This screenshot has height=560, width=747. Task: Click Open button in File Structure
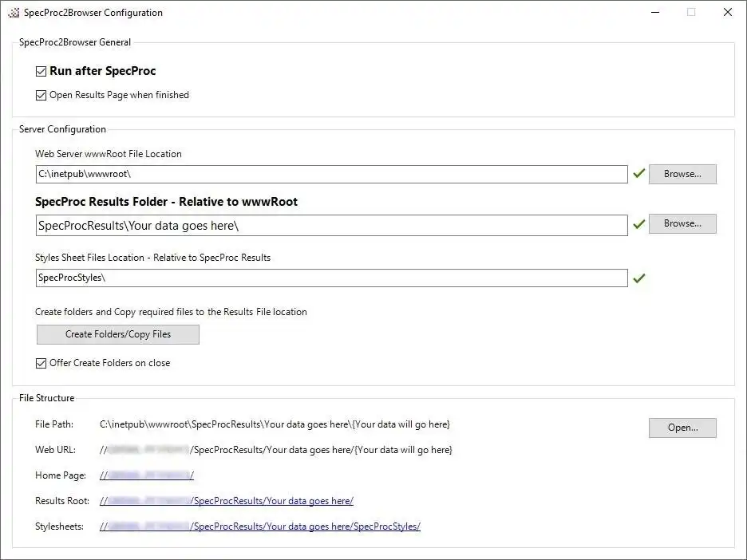click(x=682, y=428)
